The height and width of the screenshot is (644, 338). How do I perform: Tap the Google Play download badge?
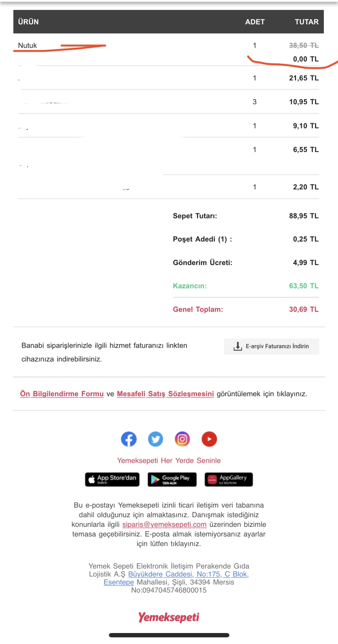pos(172,480)
